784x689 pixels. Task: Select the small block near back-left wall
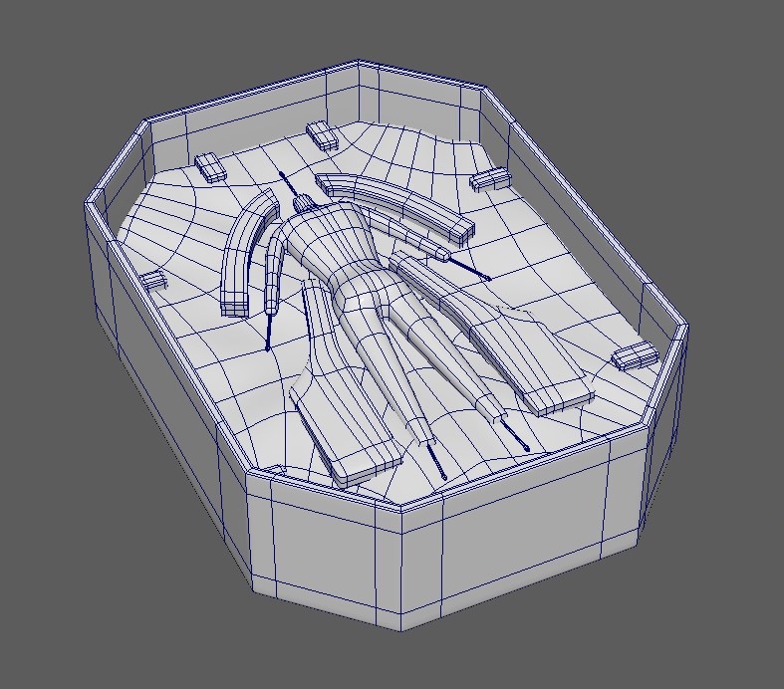tap(212, 165)
